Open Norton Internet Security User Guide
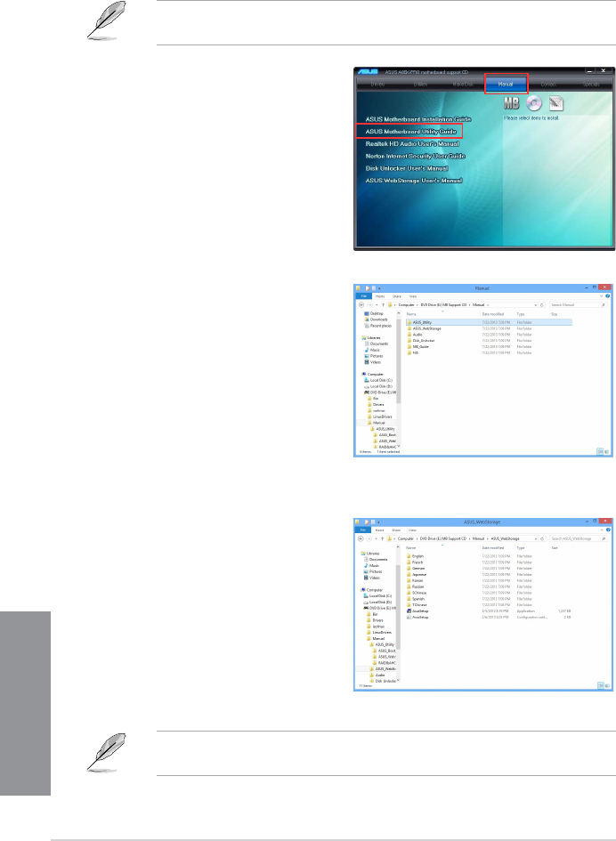Viewport: 616px width, 841px height. coord(416,156)
